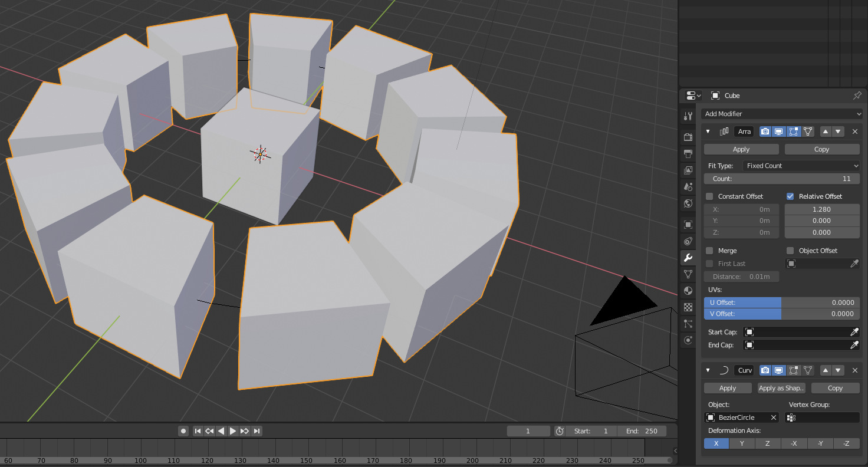This screenshot has height=467, width=868.
Task: Remove the Array modifier
Action: [x=855, y=131]
